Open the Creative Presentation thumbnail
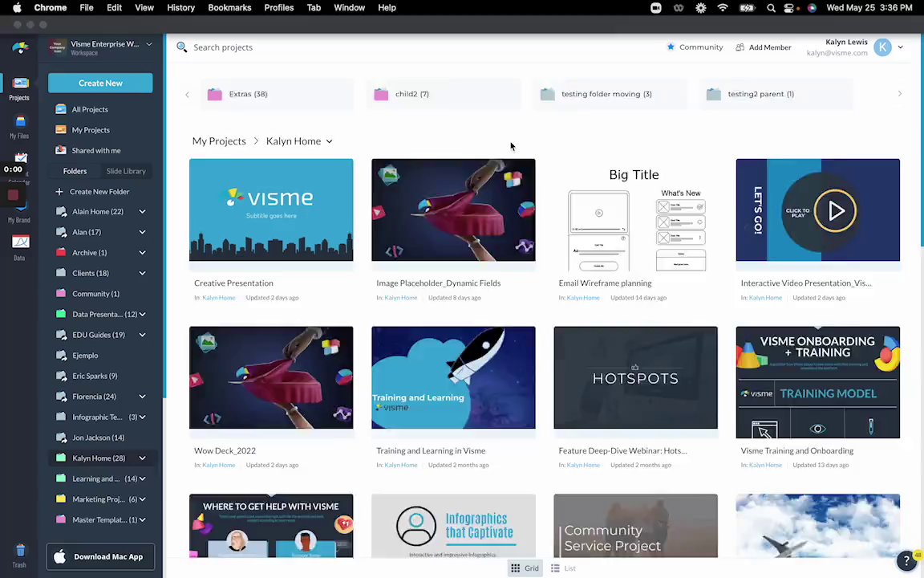Viewport: 924px width, 578px height. 271,210
